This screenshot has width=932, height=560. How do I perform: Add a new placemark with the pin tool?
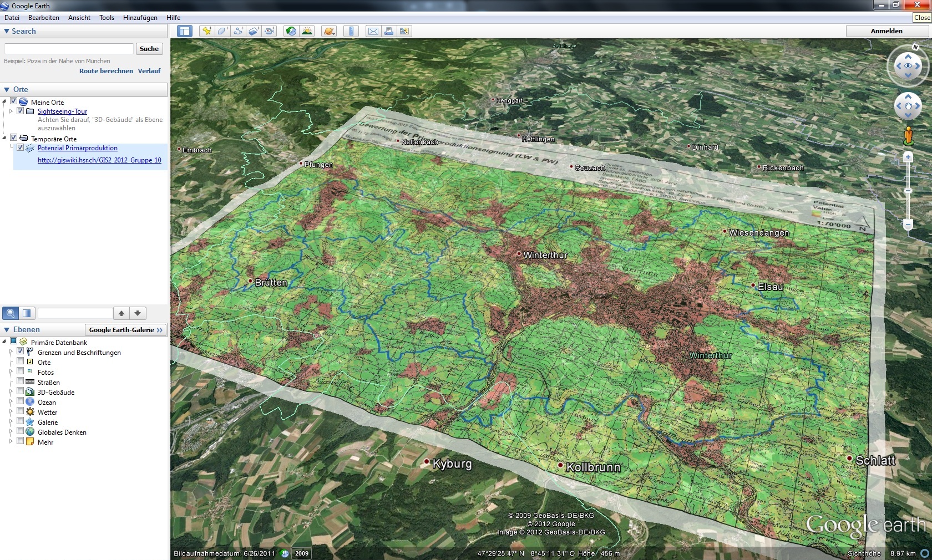pos(207,32)
